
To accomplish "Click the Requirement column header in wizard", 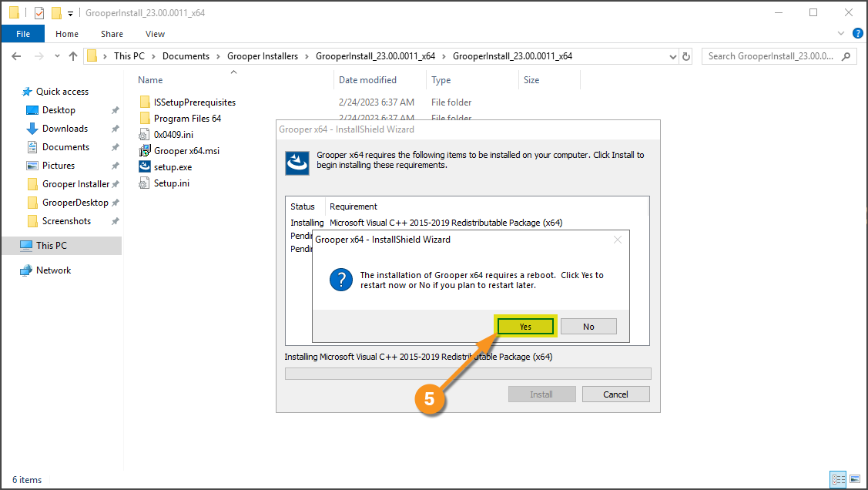I will [x=354, y=206].
